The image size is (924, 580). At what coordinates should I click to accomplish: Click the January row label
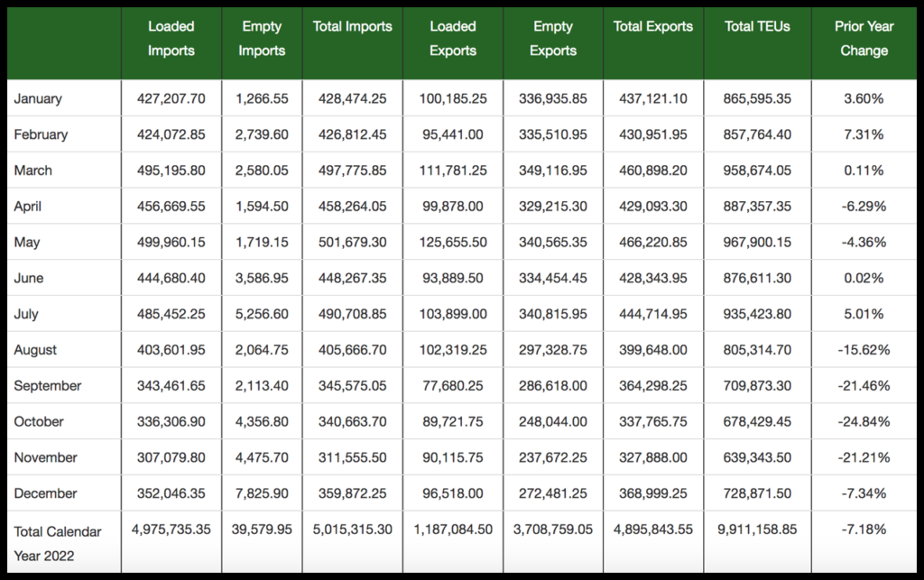(x=38, y=98)
